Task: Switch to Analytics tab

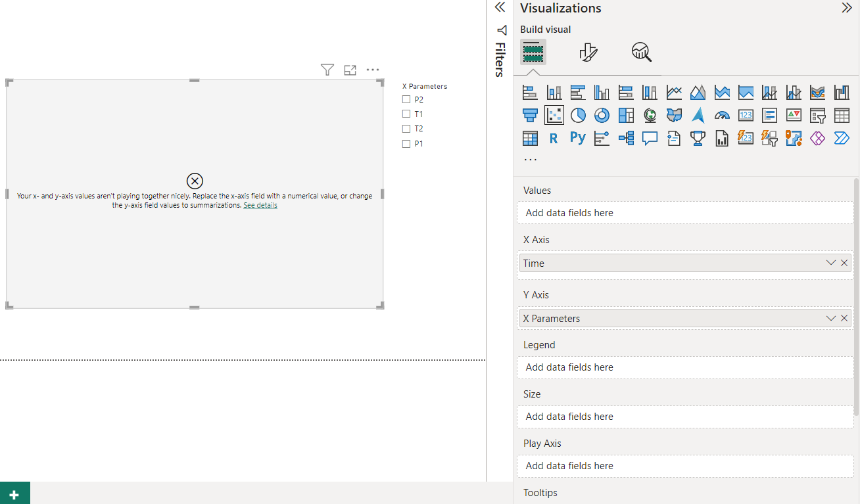Action: (x=642, y=52)
